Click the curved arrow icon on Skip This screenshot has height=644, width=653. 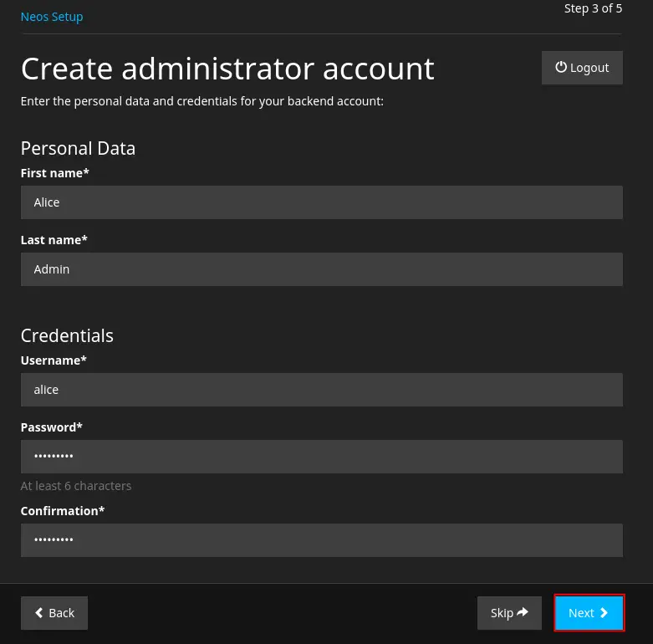click(523, 612)
